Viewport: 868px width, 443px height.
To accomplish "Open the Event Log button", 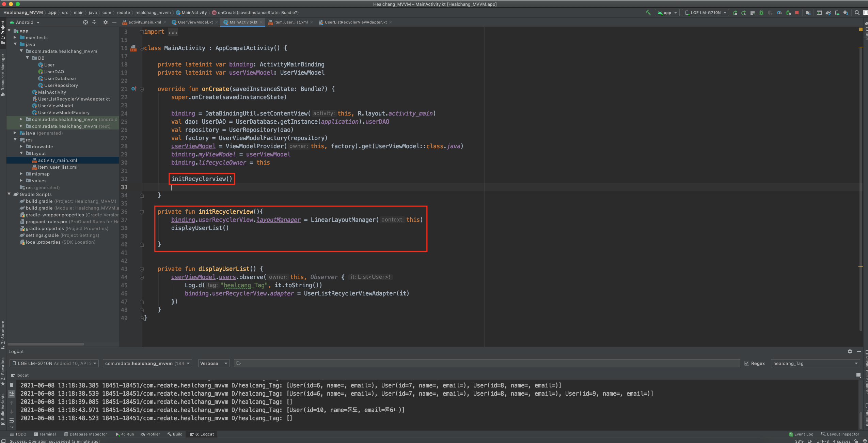I will pyautogui.click(x=801, y=434).
